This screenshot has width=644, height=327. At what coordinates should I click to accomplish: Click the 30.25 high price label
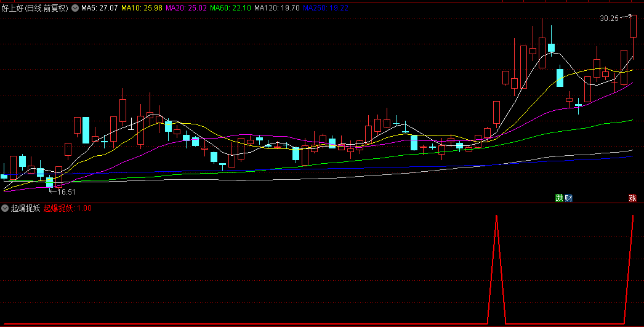point(609,18)
